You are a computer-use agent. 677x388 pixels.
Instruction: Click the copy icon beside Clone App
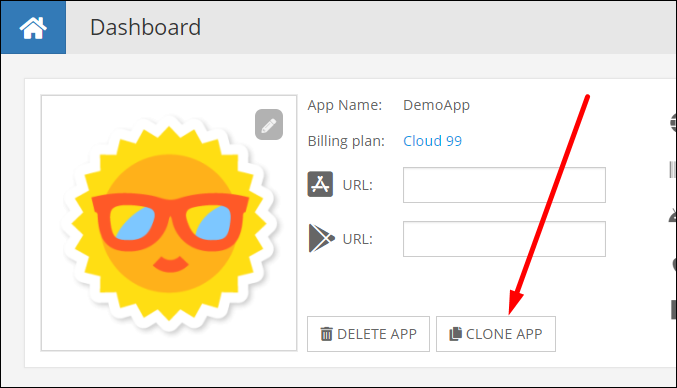coord(456,334)
